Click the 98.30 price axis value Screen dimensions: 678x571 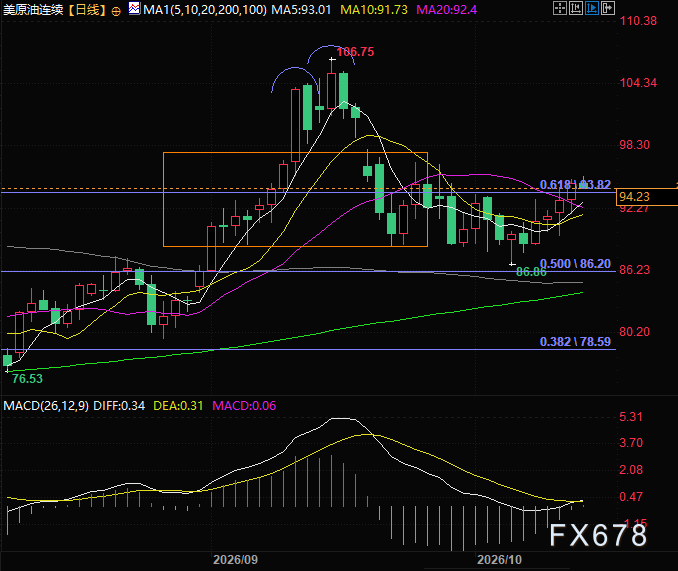point(634,145)
